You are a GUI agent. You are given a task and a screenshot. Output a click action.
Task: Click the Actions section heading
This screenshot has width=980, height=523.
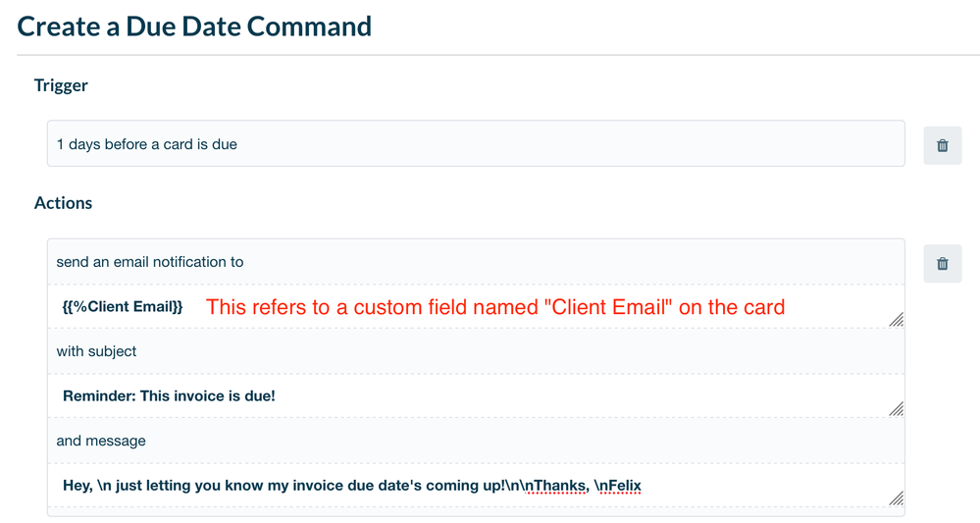pyautogui.click(x=63, y=203)
